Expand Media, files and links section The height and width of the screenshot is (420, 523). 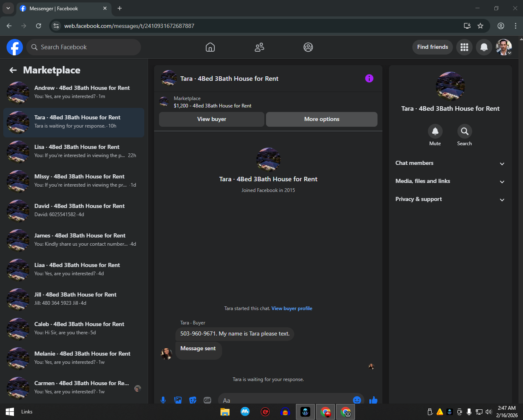[450, 181]
